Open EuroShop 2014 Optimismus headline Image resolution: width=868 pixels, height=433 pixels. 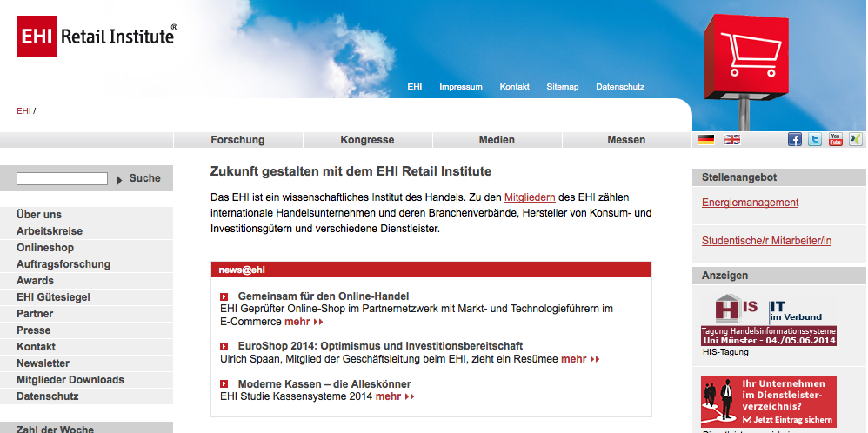click(x=380, y=347)
